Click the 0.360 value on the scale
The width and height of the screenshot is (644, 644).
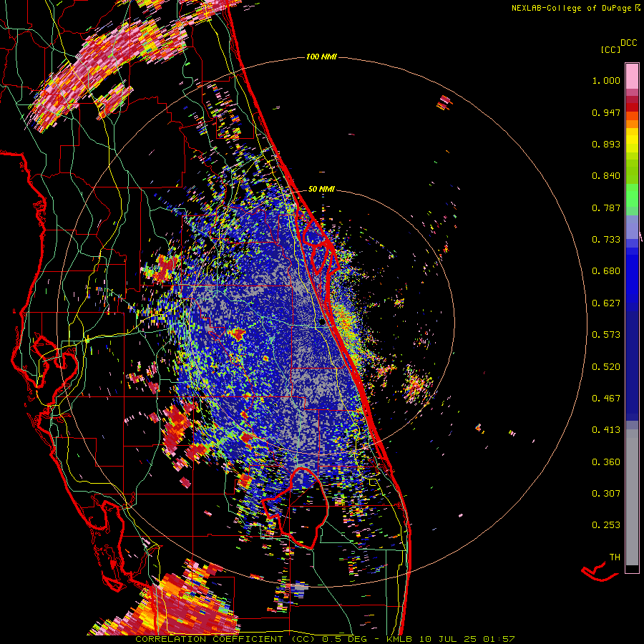click(x=606, y=462)
